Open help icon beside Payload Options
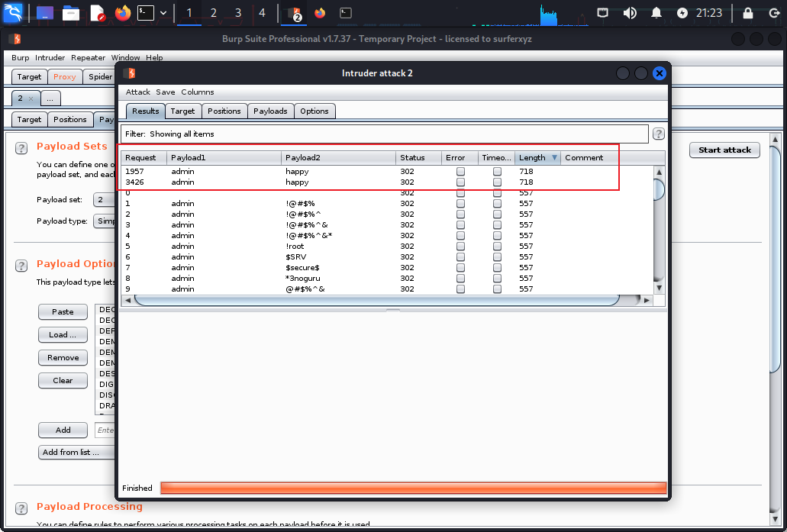Screen dimensions: 787x532 coord(21,266)
